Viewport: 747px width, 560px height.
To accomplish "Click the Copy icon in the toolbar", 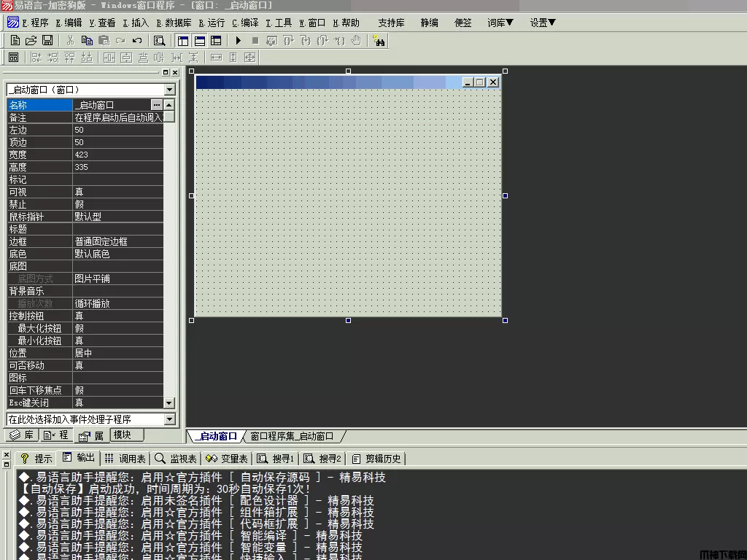I will point(87,41).
